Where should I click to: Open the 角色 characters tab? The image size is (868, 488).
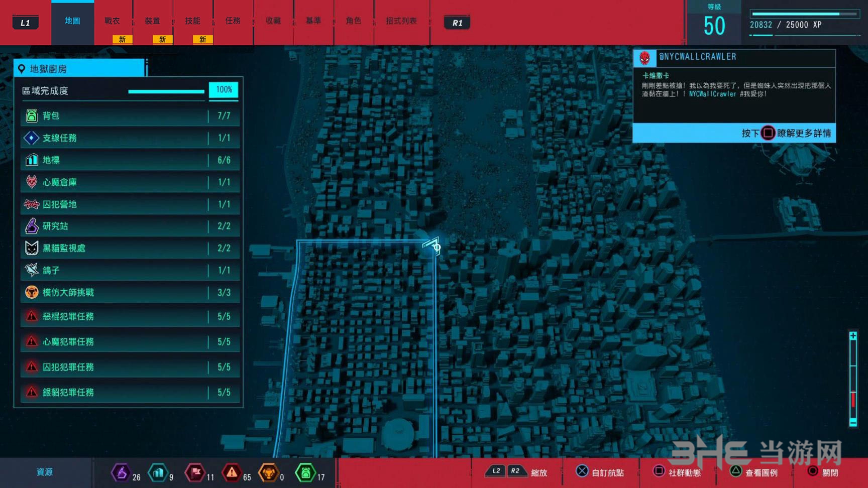coord(354,21)
